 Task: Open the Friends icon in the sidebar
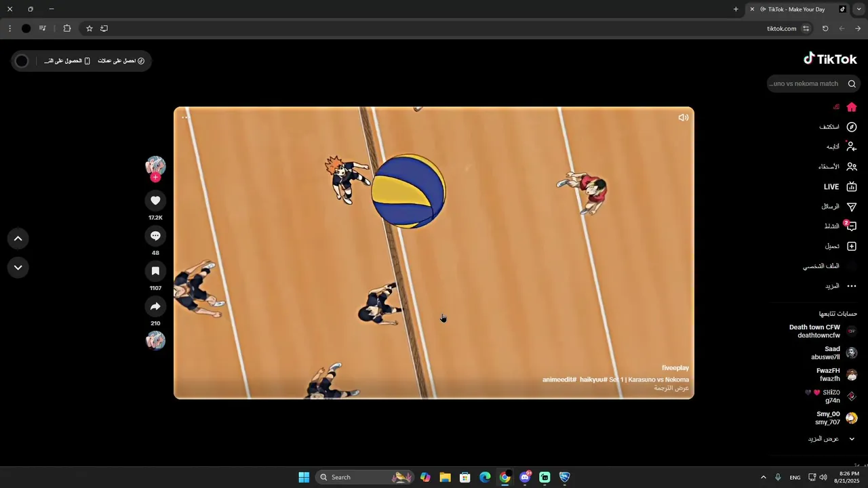pos(852,167)
